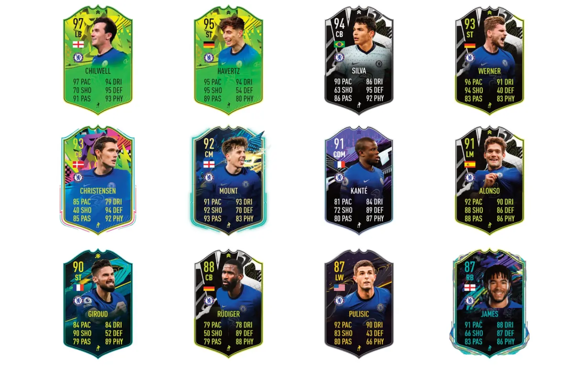Screen dimensions: 588x371
Task: Open the 87 RB James card
Action: click(489, 303)
